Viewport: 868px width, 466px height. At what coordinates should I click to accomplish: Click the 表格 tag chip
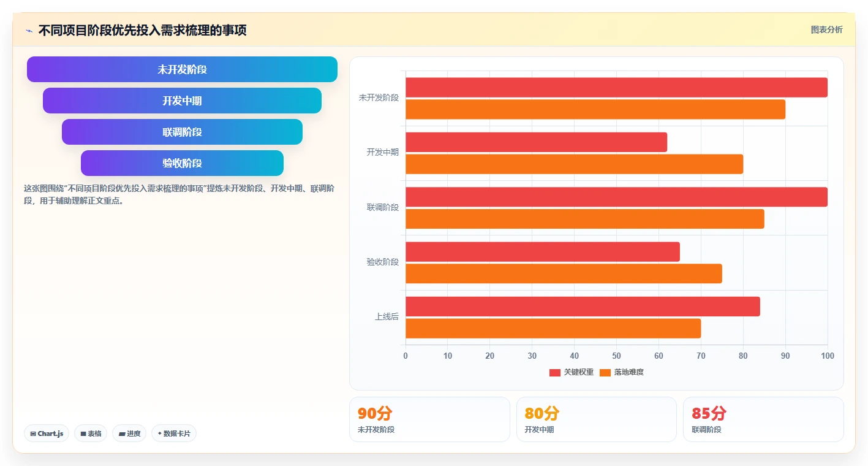coord(91,434)
